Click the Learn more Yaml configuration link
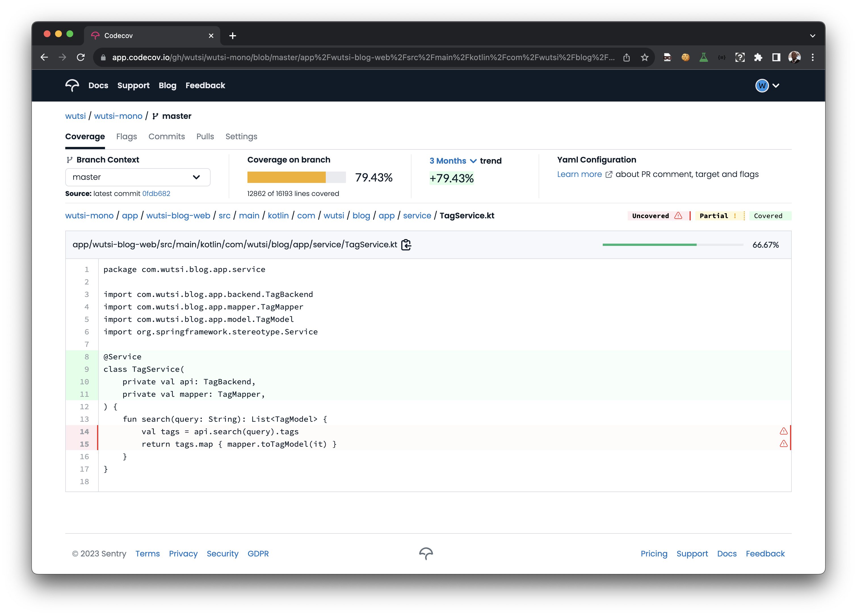Image resolution: width=857 pixels, height=616 pixels. click(579, 174)
